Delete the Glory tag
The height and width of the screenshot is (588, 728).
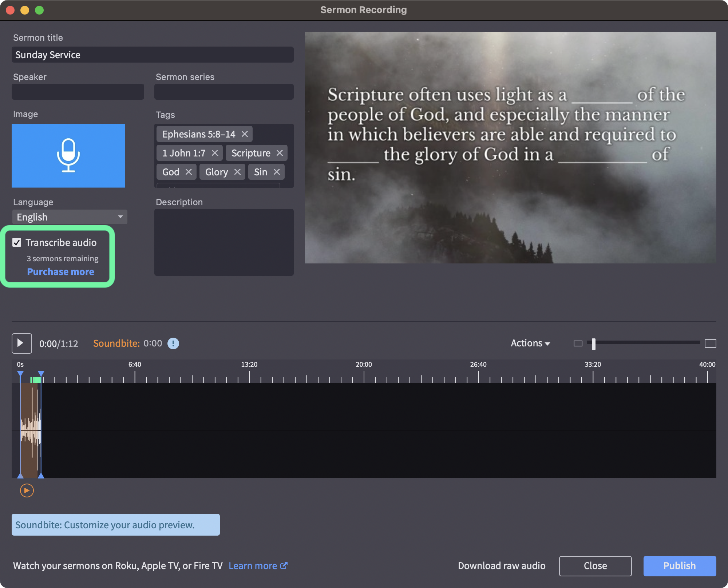click(237, 172)
